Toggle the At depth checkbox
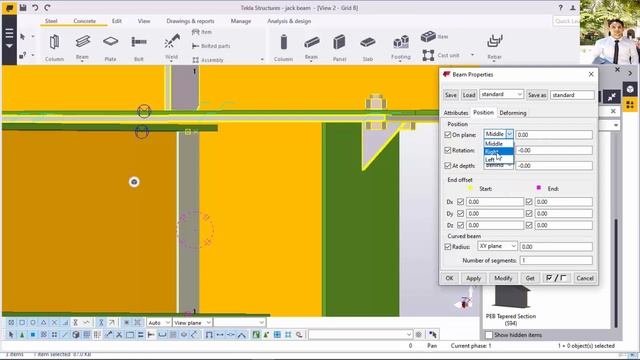This screenshot has width=640, height=360. [448, 166]
